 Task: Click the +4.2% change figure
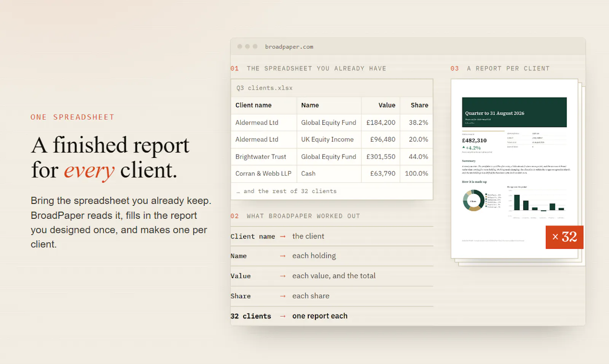tap(472, 148)
